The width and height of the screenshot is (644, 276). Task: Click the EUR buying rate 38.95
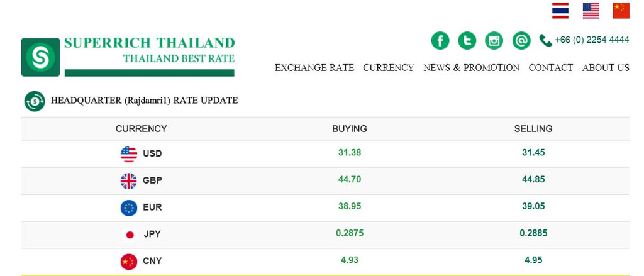click(x=350, y=206)
